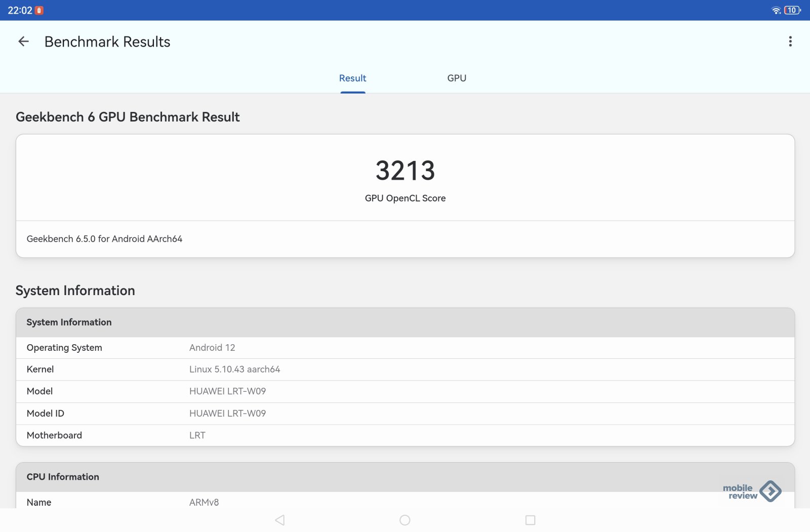Select the Motherboard LRT row
810x532 pixels.
point(405,435)
